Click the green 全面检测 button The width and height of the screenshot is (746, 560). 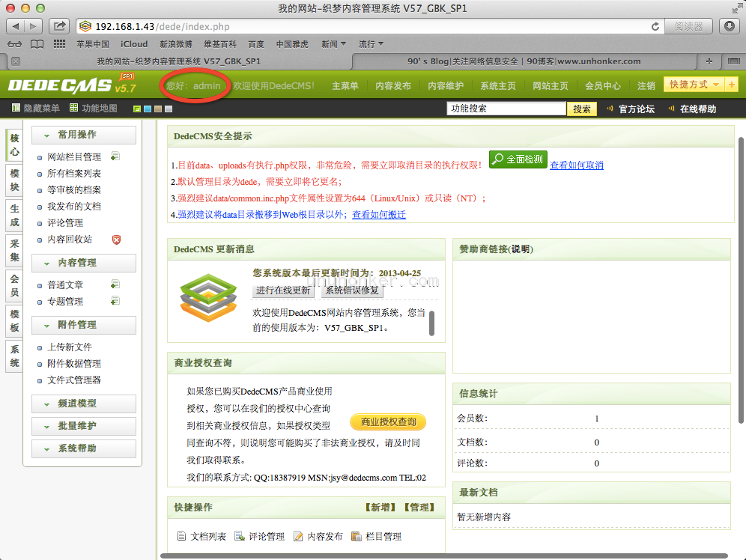tap(518, 159)
